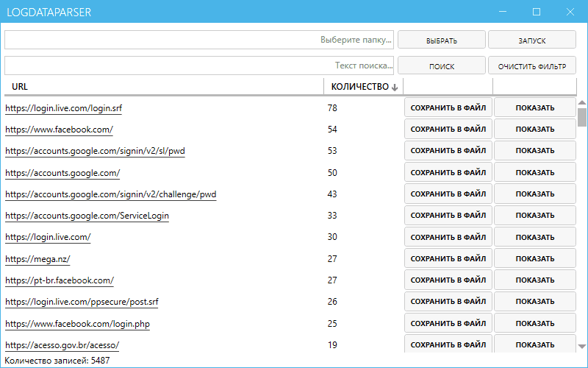Viewport: 588px width, 368px height.
Task: Save the signin/v2/sl/pwd row to file
Action: (x=448, y=151)
